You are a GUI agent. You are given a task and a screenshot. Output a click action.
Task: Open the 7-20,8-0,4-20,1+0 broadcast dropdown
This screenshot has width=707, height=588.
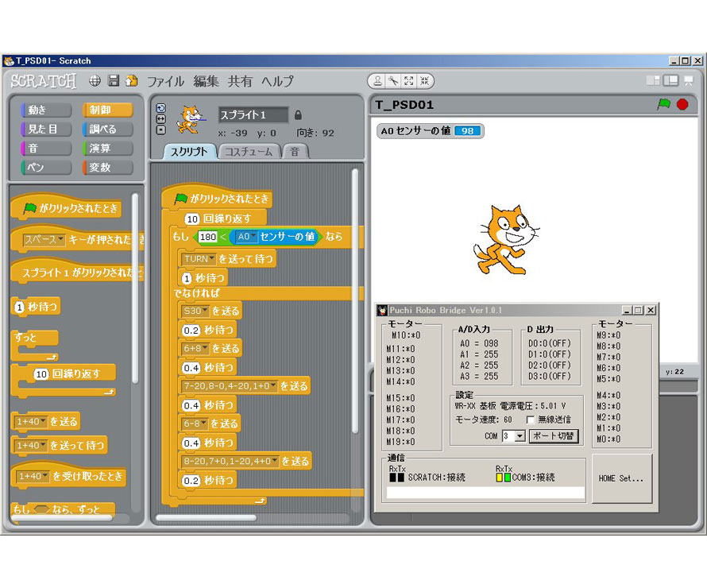click(x=230, y=386)
